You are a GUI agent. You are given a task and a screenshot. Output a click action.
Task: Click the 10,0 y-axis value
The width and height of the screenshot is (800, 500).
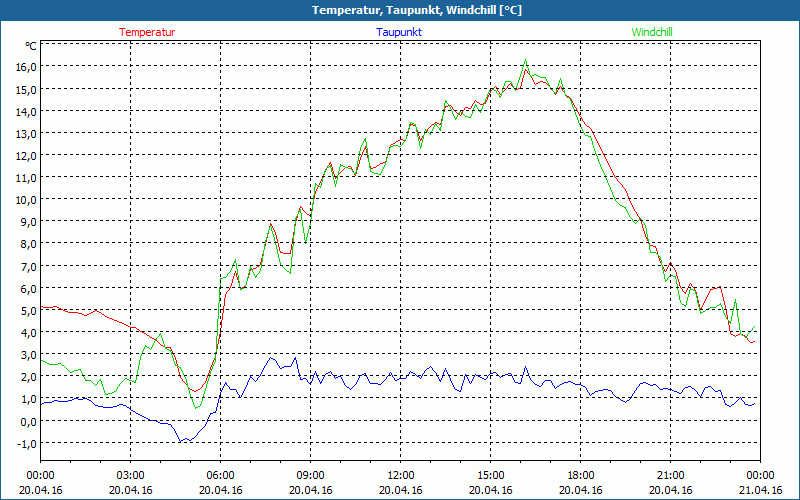click(x=26, y=200)
